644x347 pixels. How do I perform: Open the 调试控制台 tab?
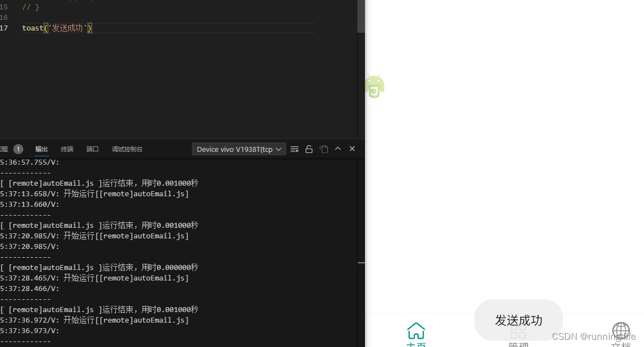127,149
